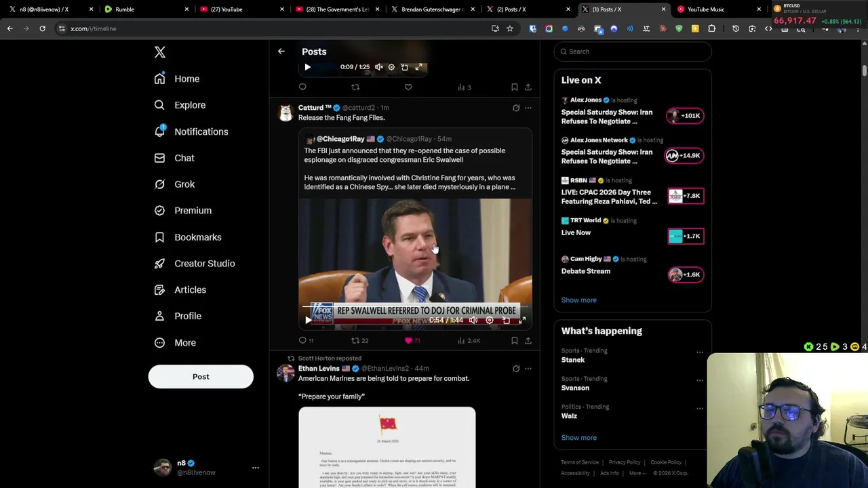Screen dimensions: 868x488
Task: Click the back arrow next to Posts
Action: [281, 52]
